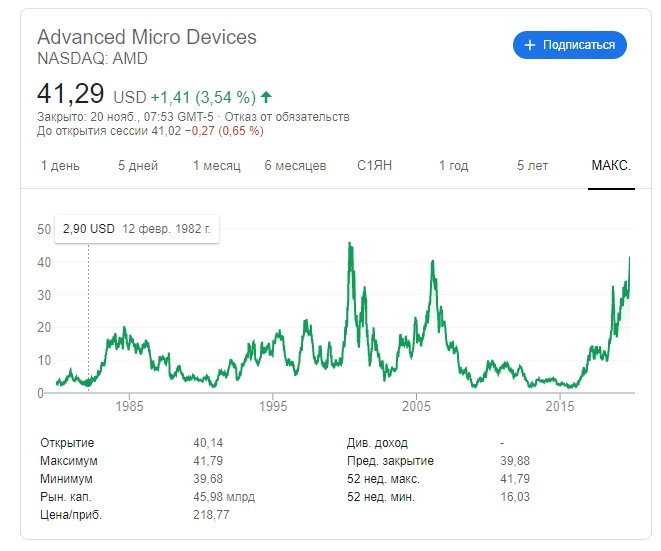Select the 5 дней range tab
The image size is (661, 551).
tap(138, 166)
